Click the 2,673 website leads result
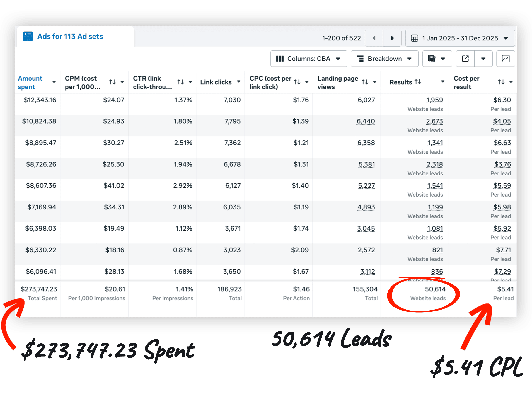 click(434, 121)
